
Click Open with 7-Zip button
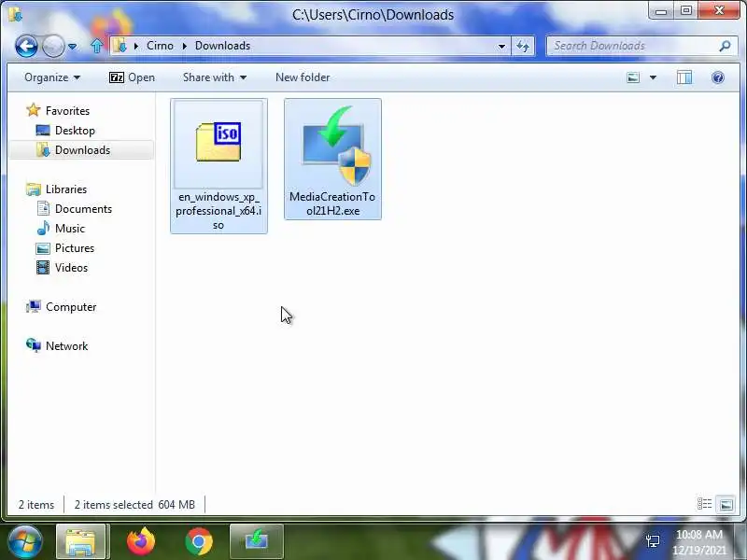coord(132,77)
